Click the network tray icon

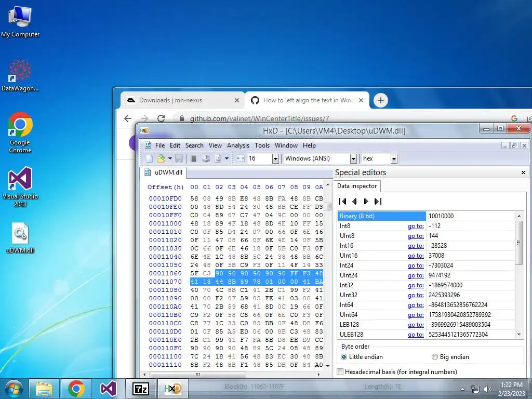tap(475, 389)
